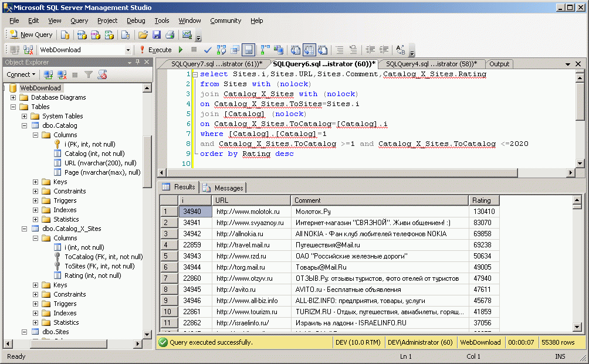Click the Save floppy disk icon

pos(157,35)
